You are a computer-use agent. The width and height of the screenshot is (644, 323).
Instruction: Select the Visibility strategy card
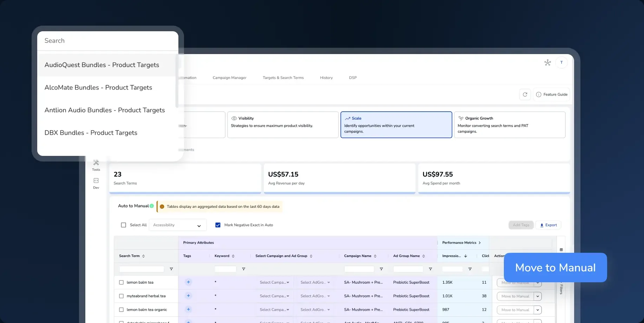click(283, 125)
